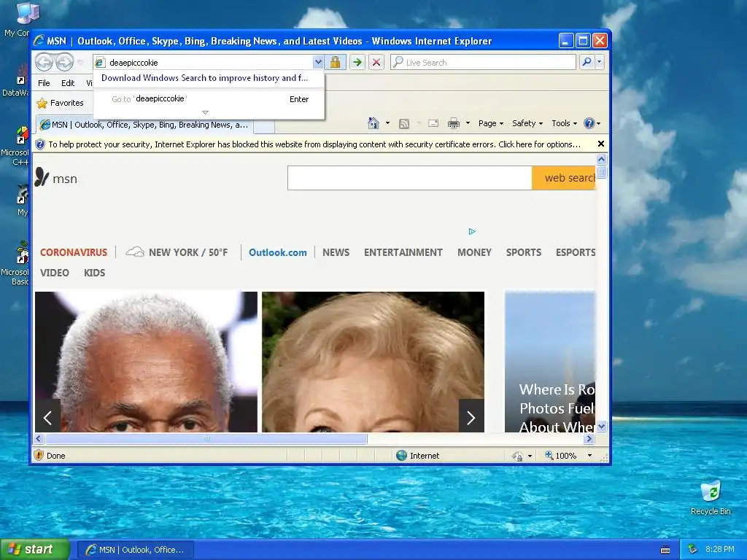Expand the address bar autocomplete dropdown
This screenshot has height=560, width=747.
click(318, 63)
